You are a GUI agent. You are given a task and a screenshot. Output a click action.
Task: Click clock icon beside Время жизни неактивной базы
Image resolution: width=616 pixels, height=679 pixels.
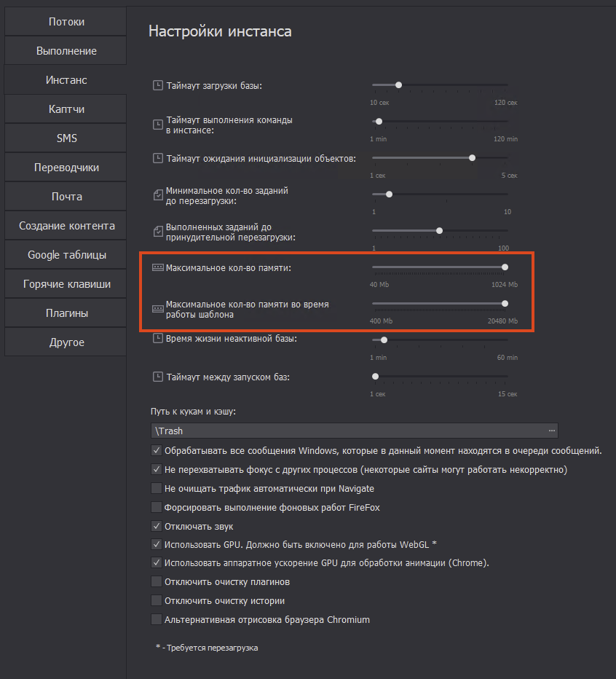(x=158, y=339)
